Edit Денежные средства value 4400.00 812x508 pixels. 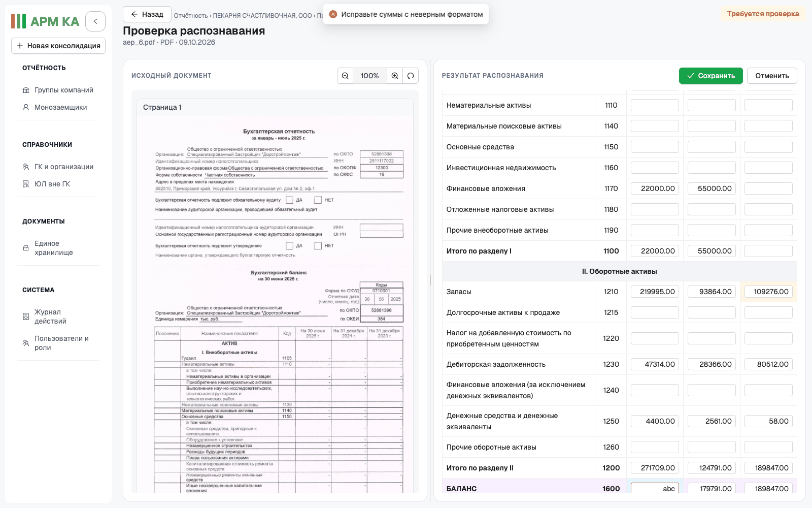[x=655, y=421]
